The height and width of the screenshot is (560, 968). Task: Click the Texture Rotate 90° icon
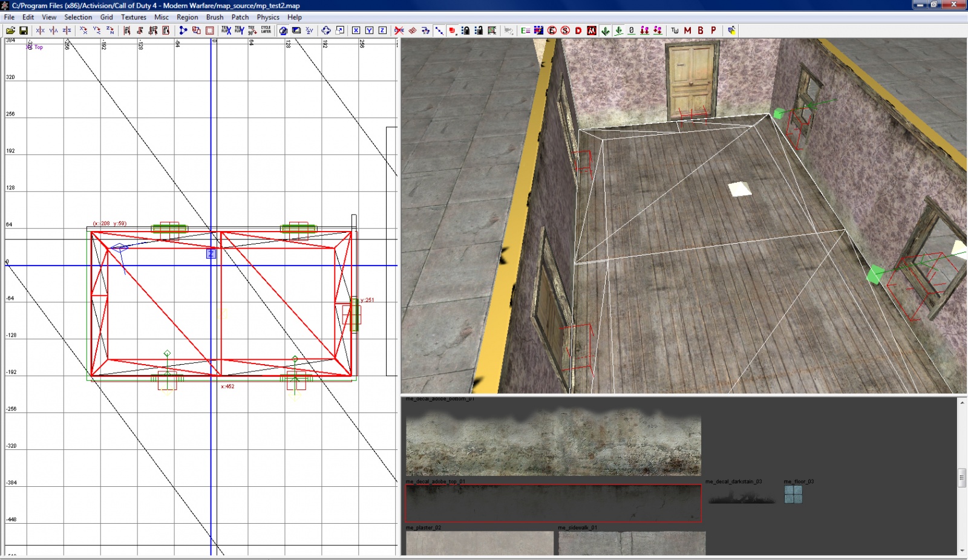252,30
